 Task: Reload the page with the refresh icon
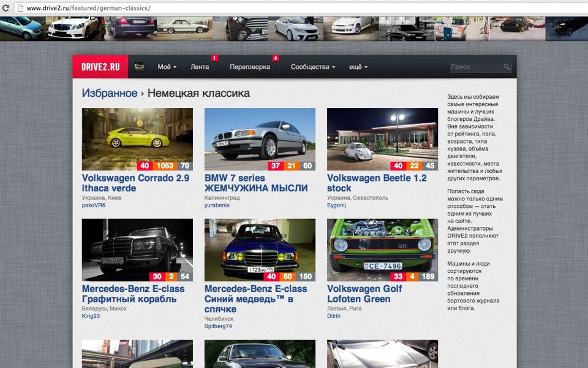pyautogui.click(x=6, y=7)
